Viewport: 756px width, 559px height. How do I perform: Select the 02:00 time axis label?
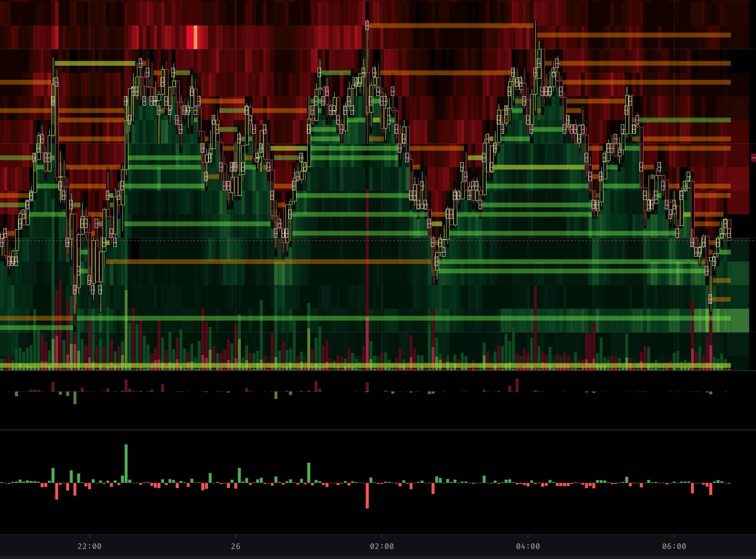382,546
